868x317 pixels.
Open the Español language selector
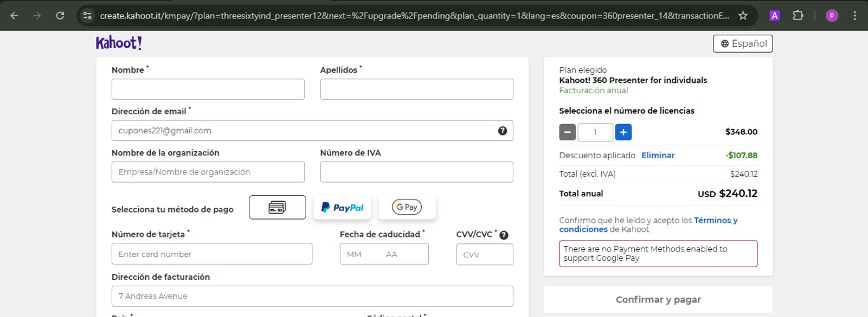tap(743, 43)
